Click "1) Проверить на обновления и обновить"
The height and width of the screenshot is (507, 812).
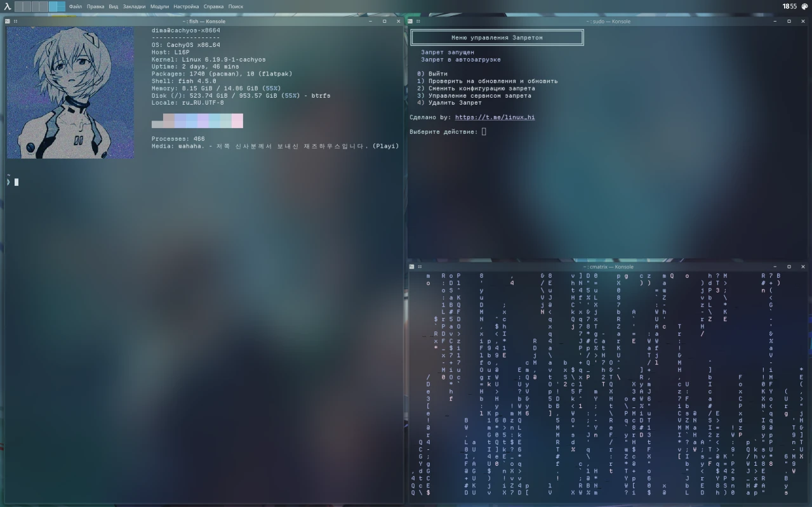click(488, 81)
